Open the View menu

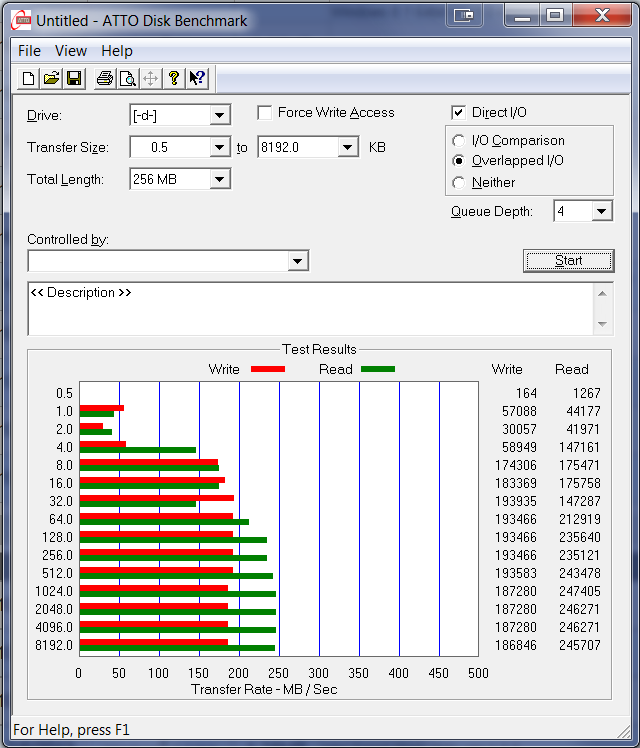click(71, 51)
